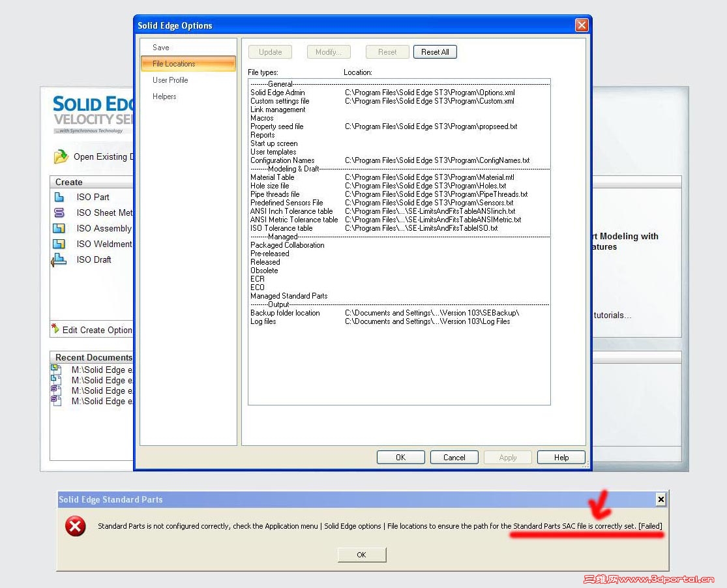Click the tutorials link on start page
The width and height of the screenshot is (727, 588).
pos(612,315)
